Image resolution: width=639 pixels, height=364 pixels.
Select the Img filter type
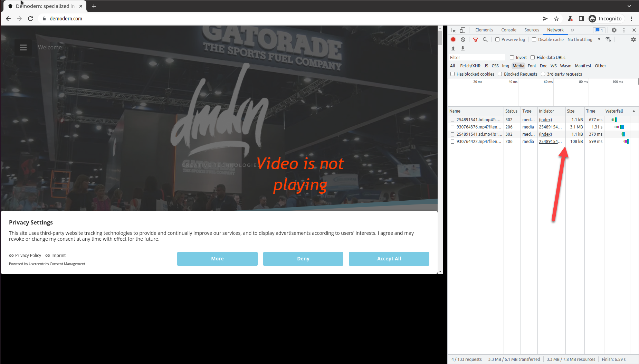(x=505, y=66)
